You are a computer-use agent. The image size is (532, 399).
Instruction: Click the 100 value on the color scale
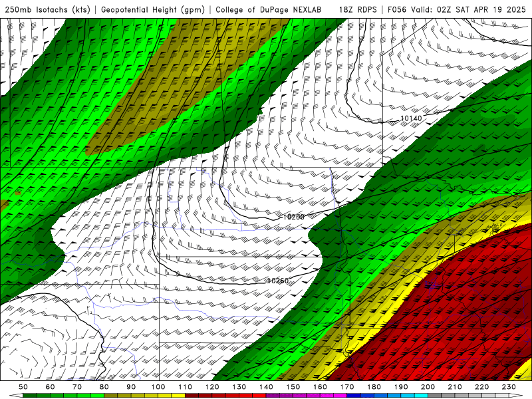[x=158, y=387]
